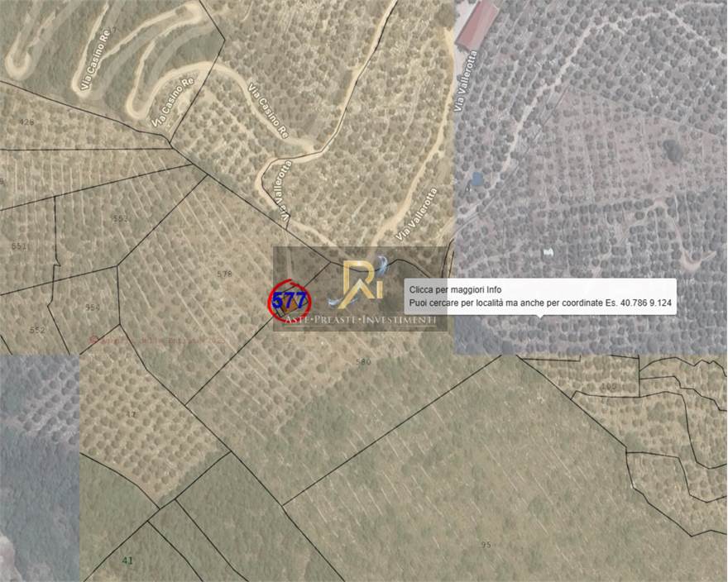Select parcel labeled 95
This screenshot has height=582, width=728.
(486, 544)
